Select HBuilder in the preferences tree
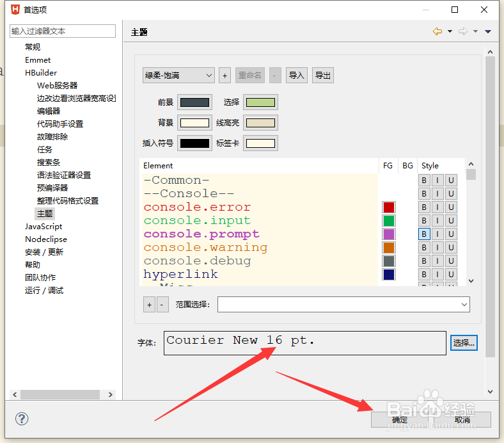 click(x=41, y=73)
